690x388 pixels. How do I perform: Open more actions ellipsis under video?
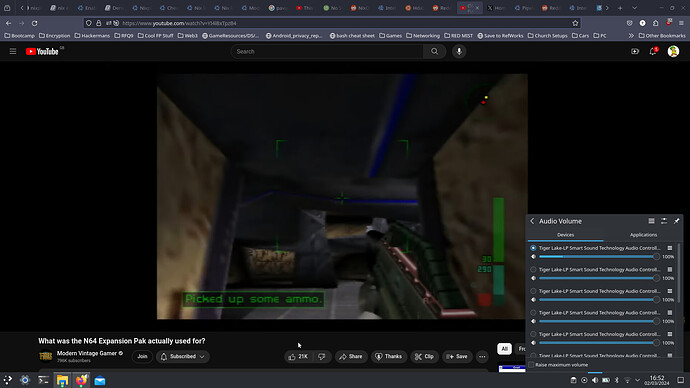pyautogui.click(x=482, y=356)
